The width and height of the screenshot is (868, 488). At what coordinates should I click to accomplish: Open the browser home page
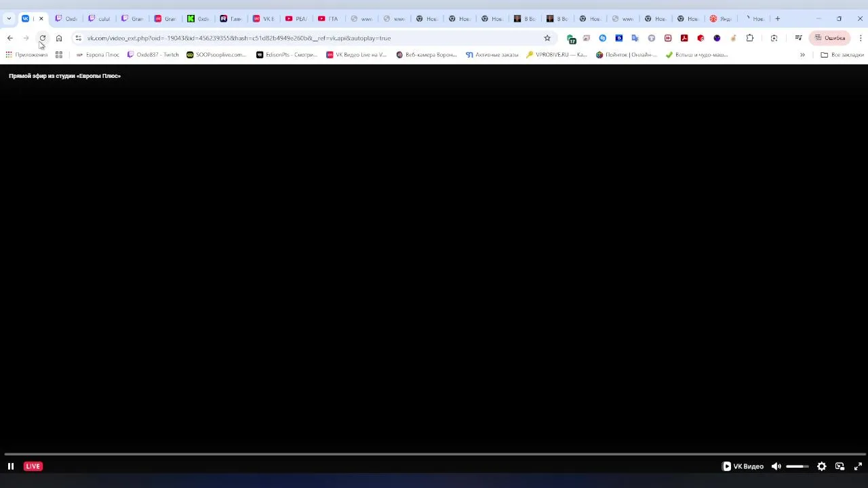[59, 38]
